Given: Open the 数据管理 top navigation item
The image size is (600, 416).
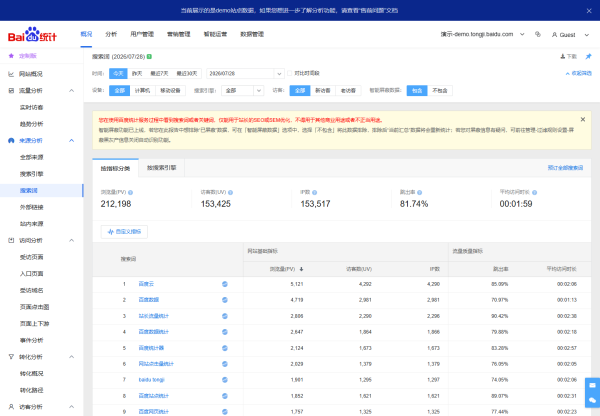Looking at the screenshot, I should click(252, 34).
